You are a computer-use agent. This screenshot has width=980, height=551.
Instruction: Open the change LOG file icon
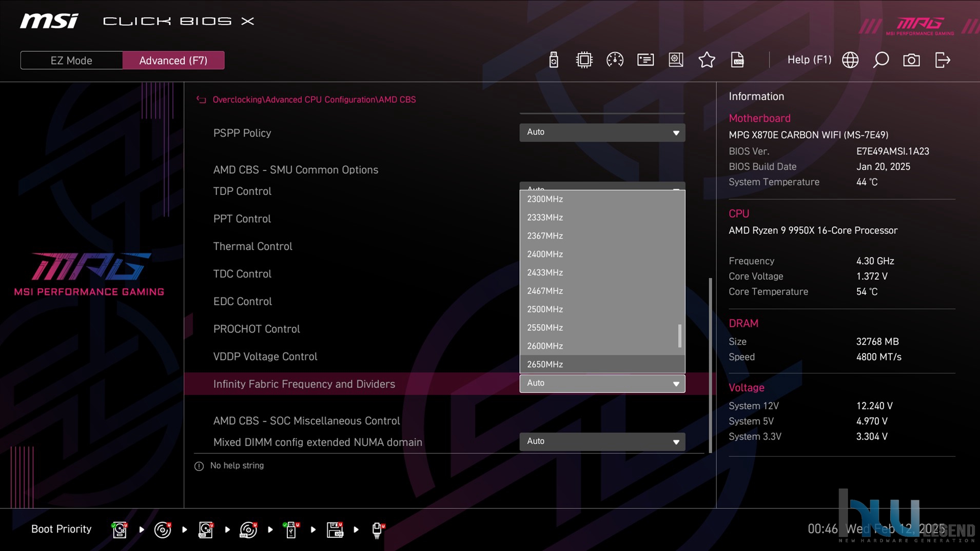point(737,60)
